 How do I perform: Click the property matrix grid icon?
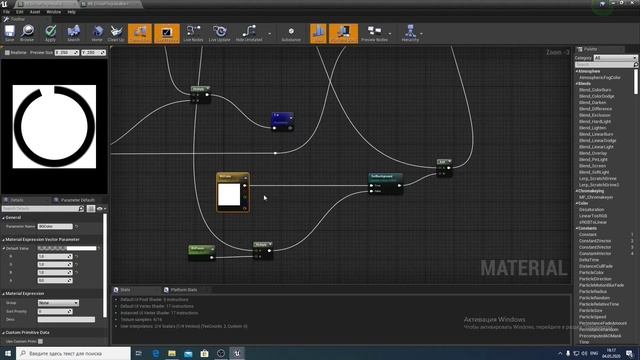91,209
